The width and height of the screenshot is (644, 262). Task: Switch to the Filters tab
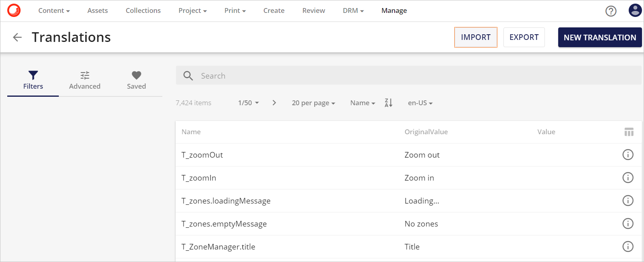pos(33,81)
